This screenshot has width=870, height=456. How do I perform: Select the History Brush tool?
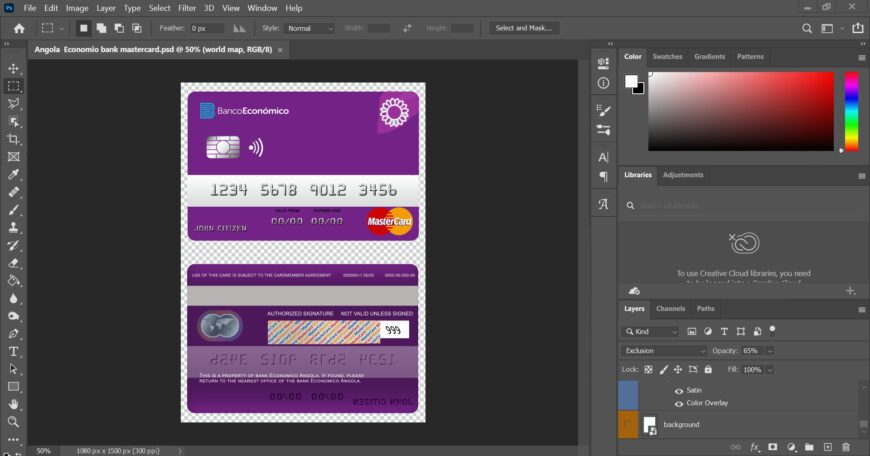click(13, 245)
